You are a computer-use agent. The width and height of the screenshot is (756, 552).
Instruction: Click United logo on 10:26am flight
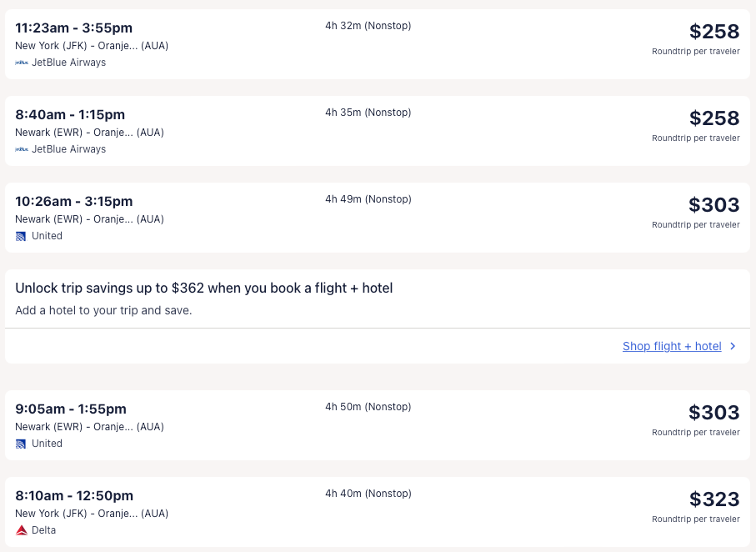tap(22, 236)
